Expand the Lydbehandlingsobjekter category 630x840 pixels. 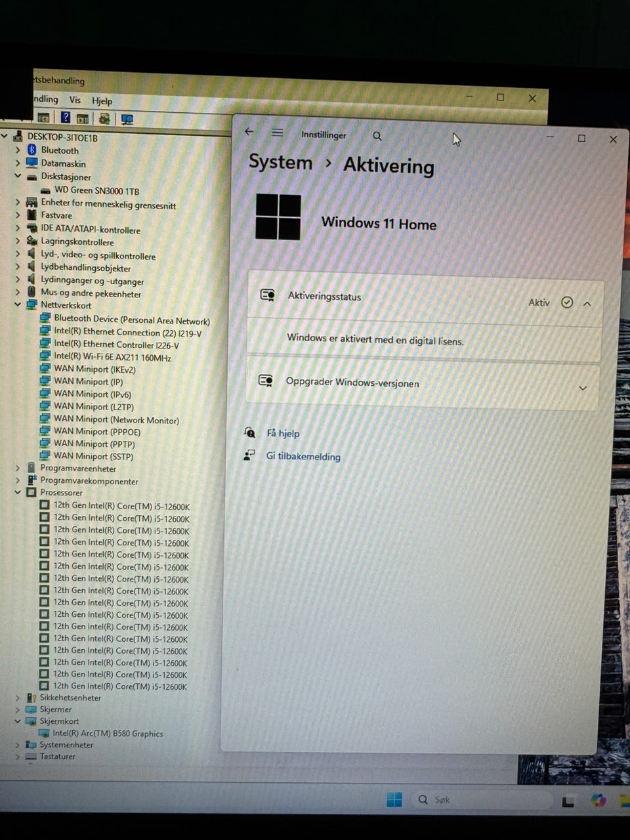(x=18, y=266)
